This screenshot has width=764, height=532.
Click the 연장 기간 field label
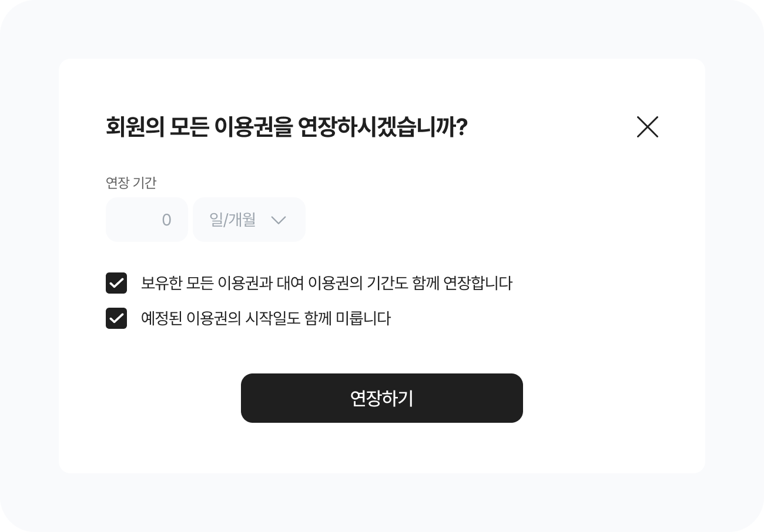click(131, 183)
